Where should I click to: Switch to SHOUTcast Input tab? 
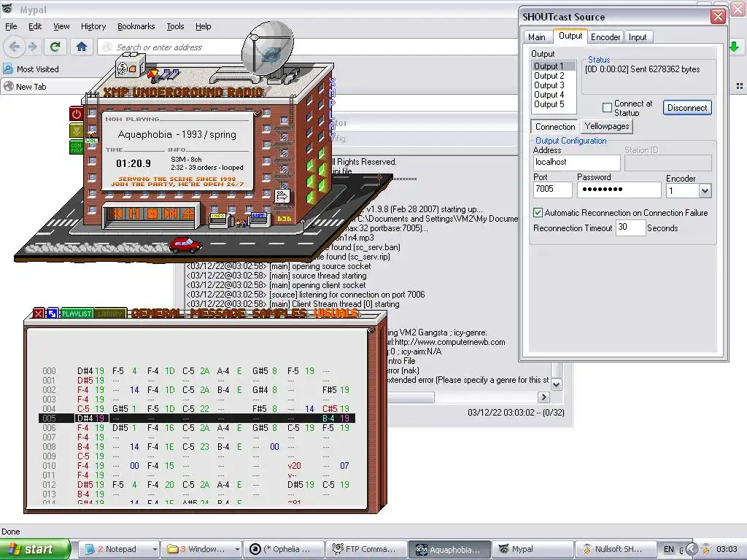tap(638, 36)
